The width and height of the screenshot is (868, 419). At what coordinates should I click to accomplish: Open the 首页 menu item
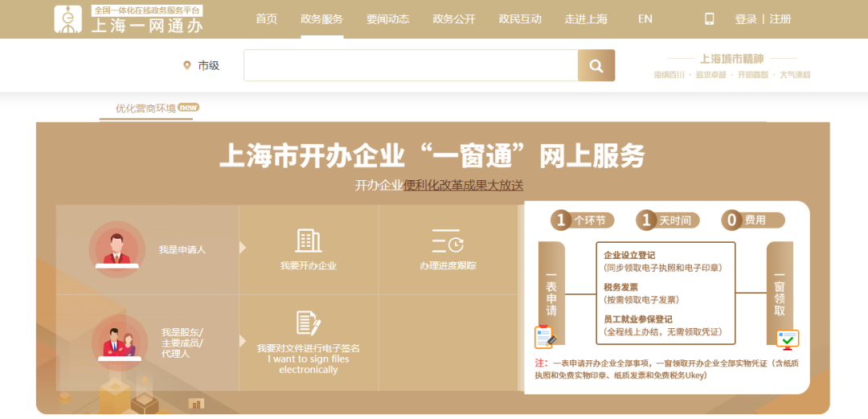pos(266,18)
